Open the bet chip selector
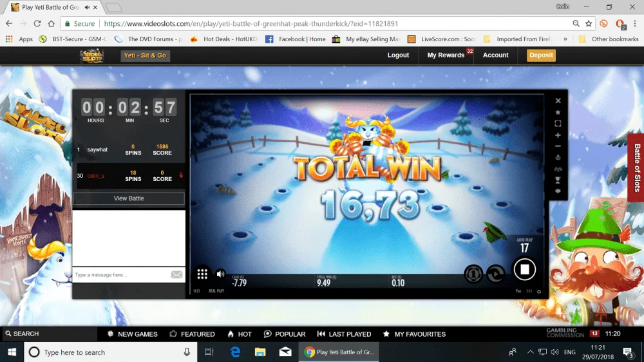Viewport: 644px width, 362px height. pyautogui.click(x=473, y=274)
